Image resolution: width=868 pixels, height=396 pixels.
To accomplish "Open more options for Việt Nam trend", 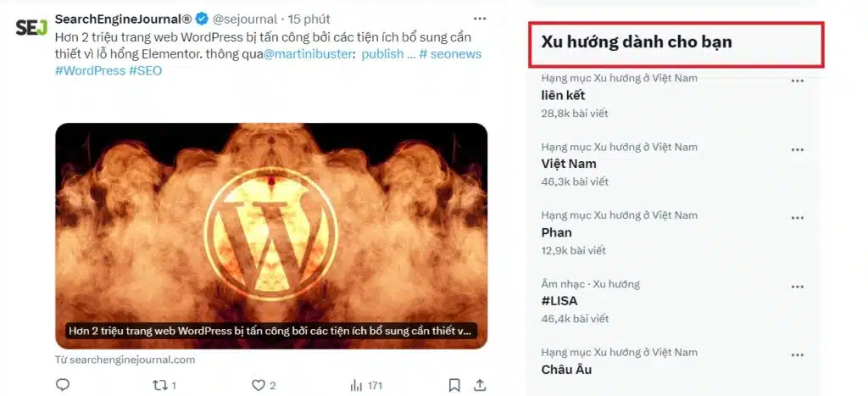I will (x=797, y=149).
